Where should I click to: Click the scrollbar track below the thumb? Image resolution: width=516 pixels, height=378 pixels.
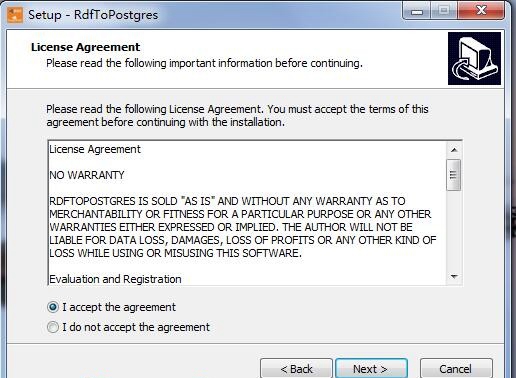[x=454, y=230]
